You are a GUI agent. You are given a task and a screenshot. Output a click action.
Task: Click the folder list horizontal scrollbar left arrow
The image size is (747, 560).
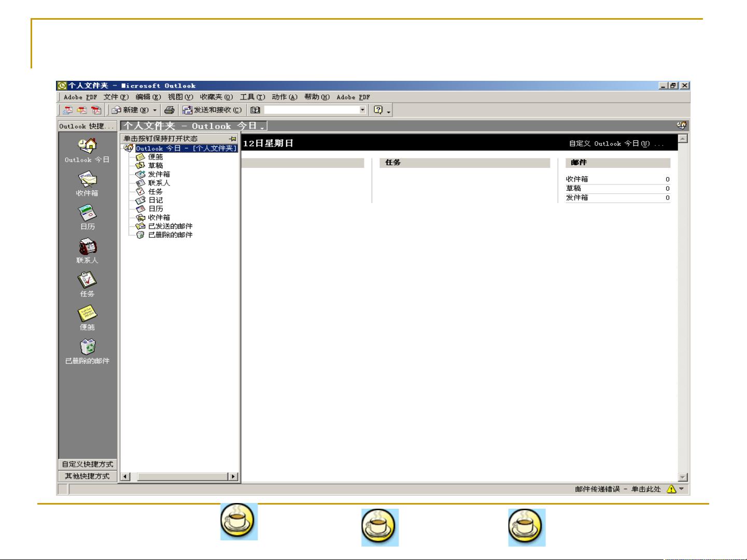point(125,476)
